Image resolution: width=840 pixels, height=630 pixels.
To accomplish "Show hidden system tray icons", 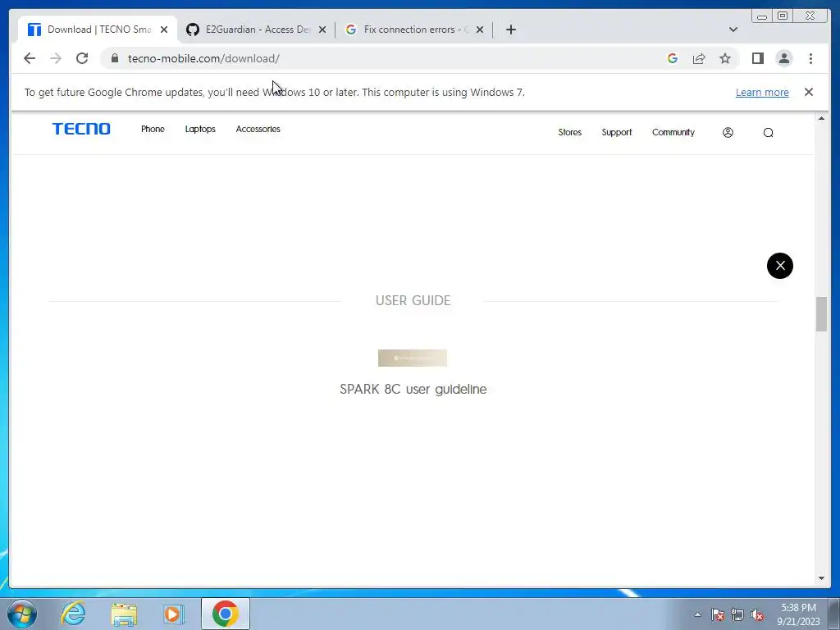I will [697, 614].
